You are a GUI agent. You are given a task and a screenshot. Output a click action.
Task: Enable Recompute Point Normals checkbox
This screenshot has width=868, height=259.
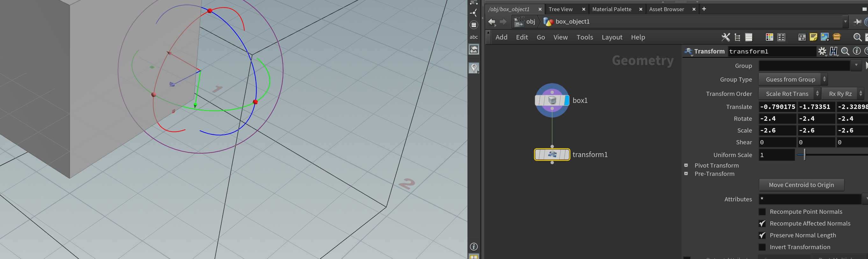tap(762, 212)
